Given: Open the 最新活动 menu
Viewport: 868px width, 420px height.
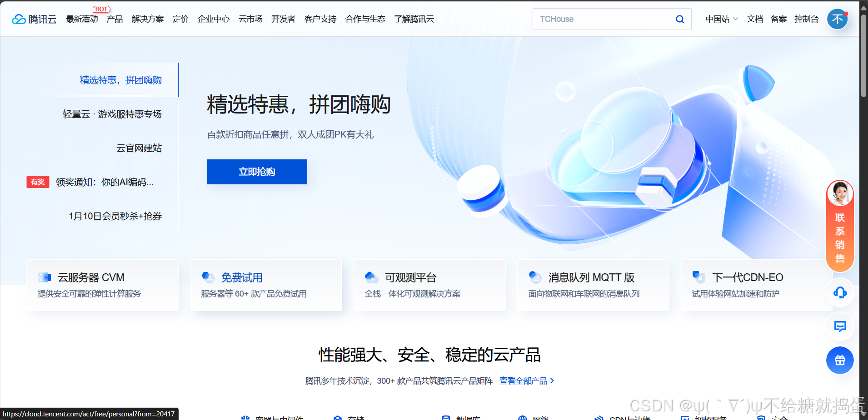Looking at the screenshot, I should pos(82,19).
